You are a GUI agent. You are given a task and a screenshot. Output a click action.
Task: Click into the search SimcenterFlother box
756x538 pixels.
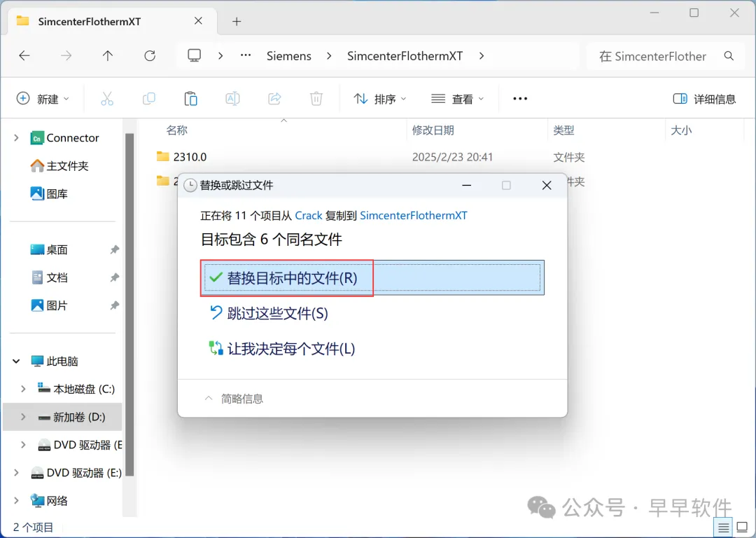coord(653,56)
